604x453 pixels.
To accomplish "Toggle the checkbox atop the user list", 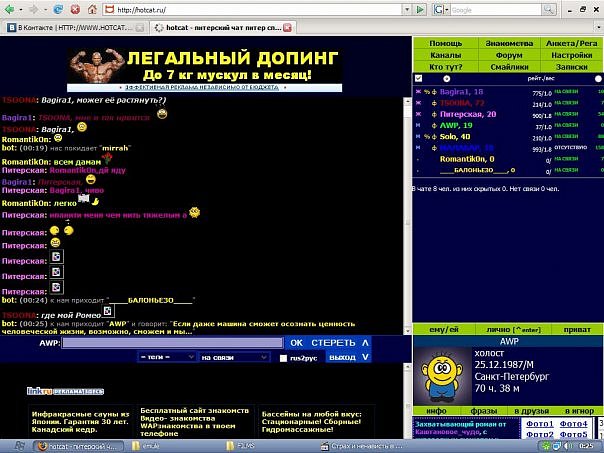I will [x=417, y=78].
